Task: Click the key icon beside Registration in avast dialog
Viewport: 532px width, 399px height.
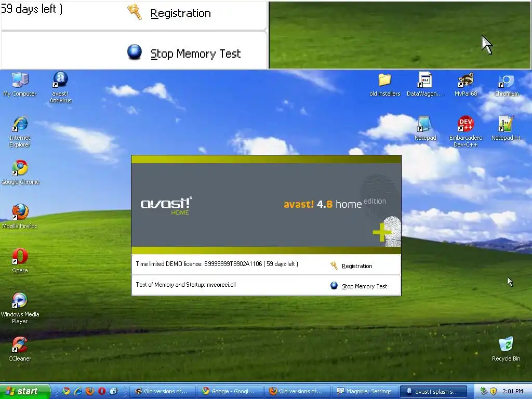Action: 334,265
